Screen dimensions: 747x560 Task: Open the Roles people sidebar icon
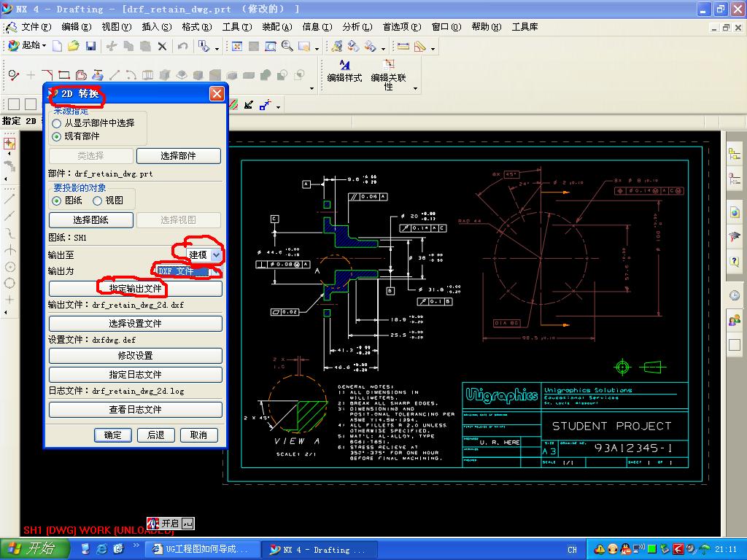[735, 320]
